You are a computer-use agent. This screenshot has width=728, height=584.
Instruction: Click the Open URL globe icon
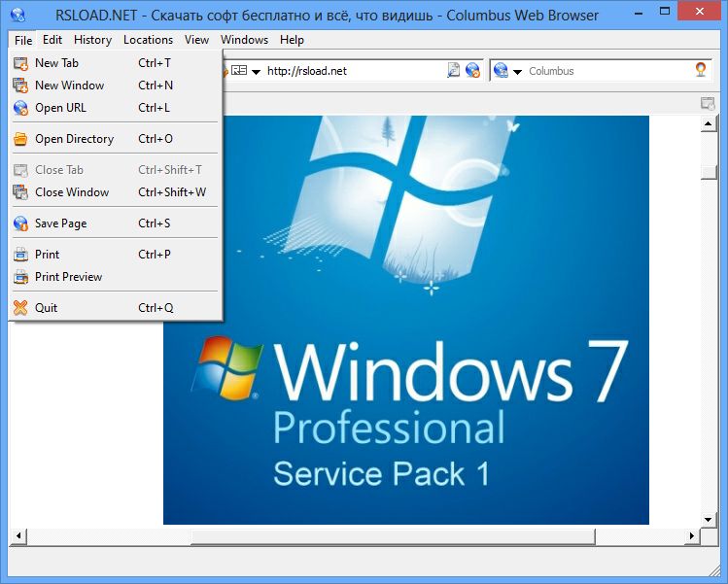[20, 108]
